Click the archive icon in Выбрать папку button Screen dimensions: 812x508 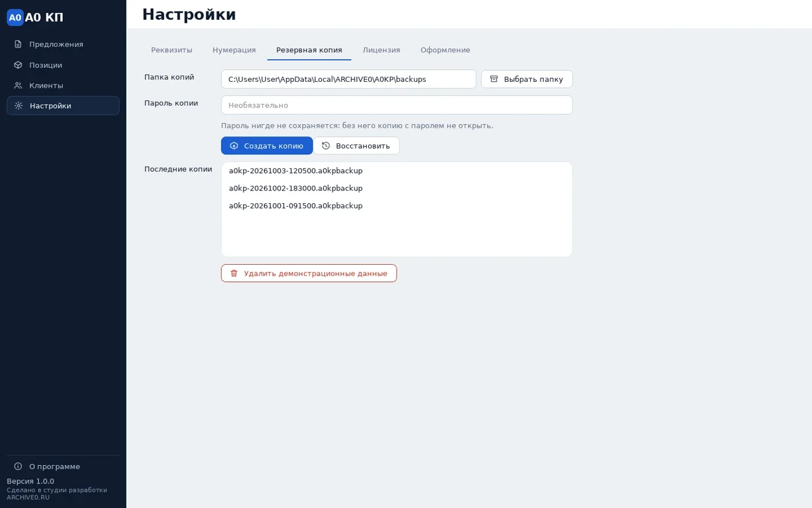tap(494, 79)
